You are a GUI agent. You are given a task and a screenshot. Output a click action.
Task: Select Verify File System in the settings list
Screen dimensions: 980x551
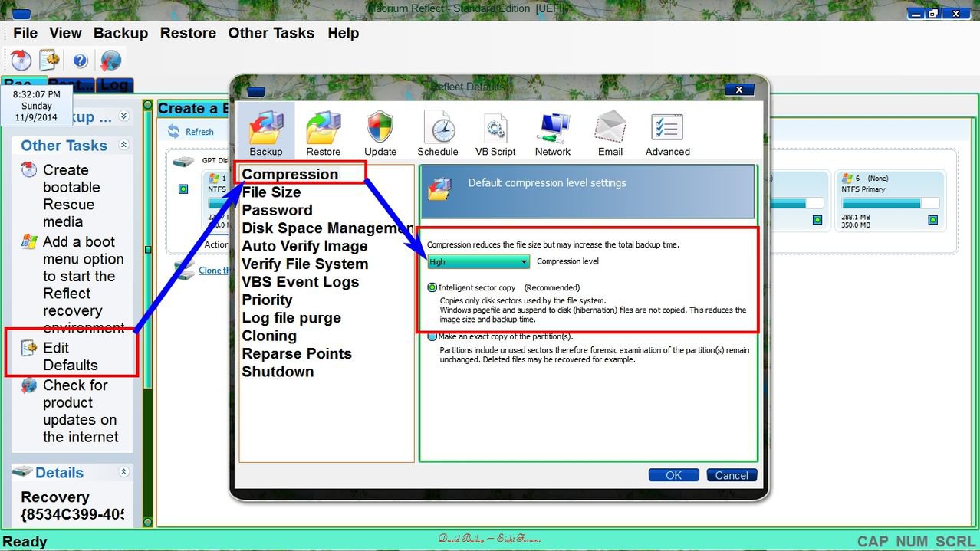click(305, 264)
